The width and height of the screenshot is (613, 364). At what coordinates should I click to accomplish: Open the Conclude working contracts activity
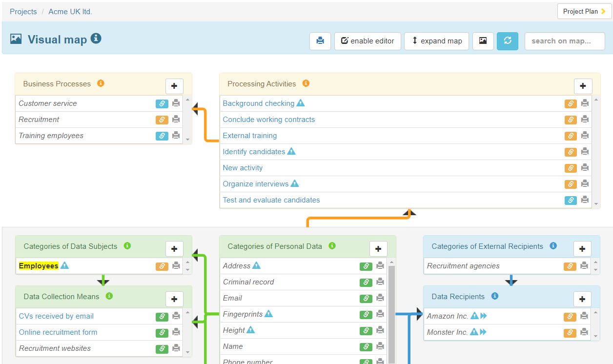pos(268,120)
